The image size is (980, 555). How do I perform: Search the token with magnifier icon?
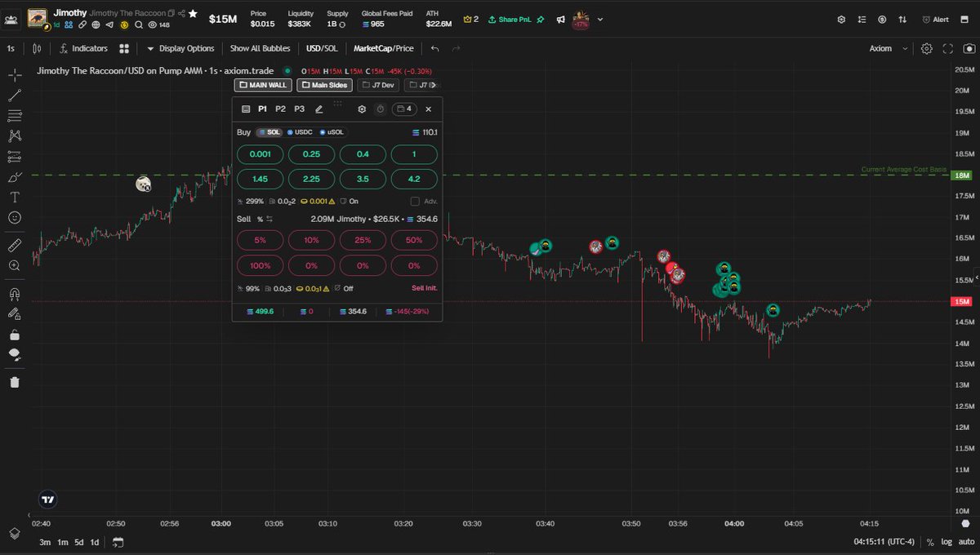click(x=139, y=25)
